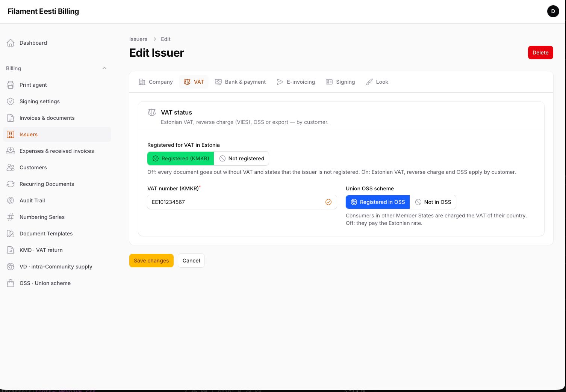This screenshot has width=566, height=392.
Task: Open Audit Trail page
Action: point(57,201)
